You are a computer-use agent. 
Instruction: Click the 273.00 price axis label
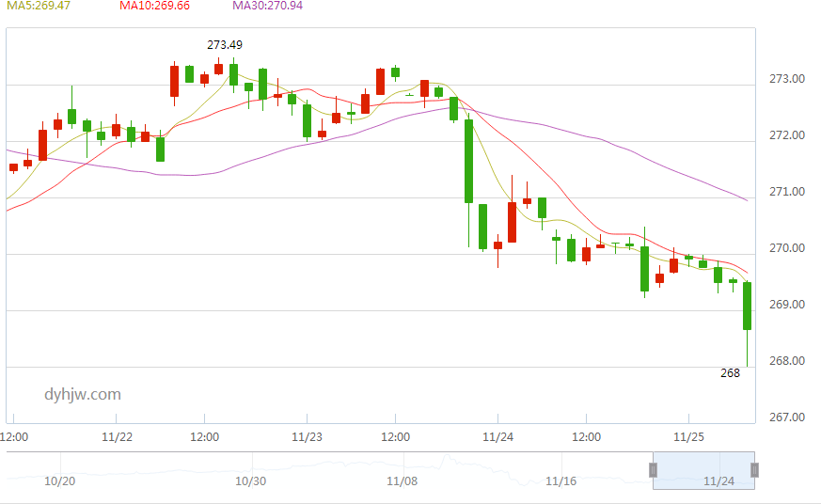point(786,79)
